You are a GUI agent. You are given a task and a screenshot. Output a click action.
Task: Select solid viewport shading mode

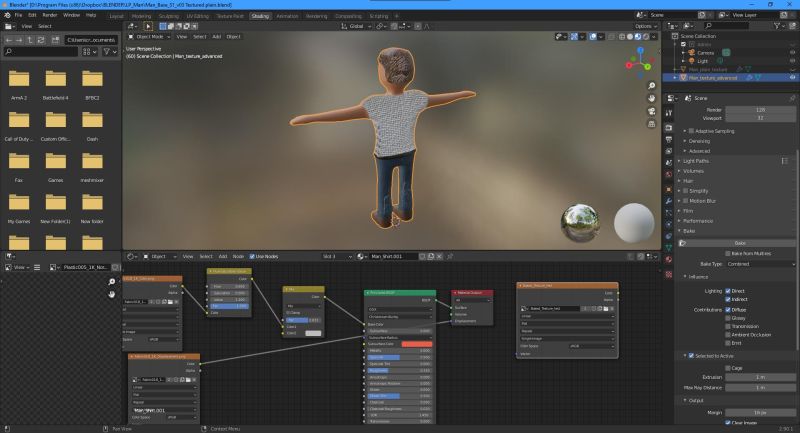point(630,37)
